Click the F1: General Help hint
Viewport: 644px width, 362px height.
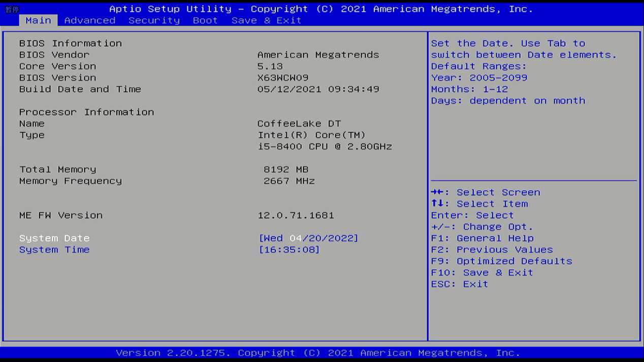coord(482,238)
